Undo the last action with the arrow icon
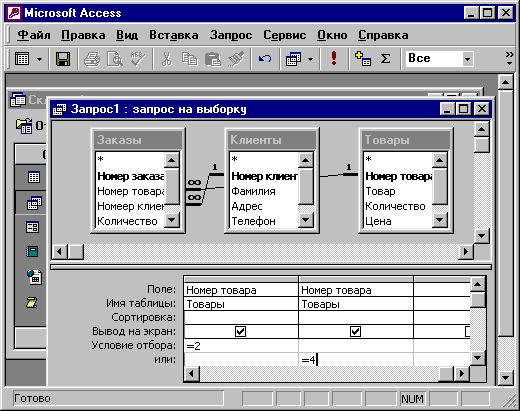Viewport: 520px width, 411px height. pyautogui.click(x=265, y=59)
